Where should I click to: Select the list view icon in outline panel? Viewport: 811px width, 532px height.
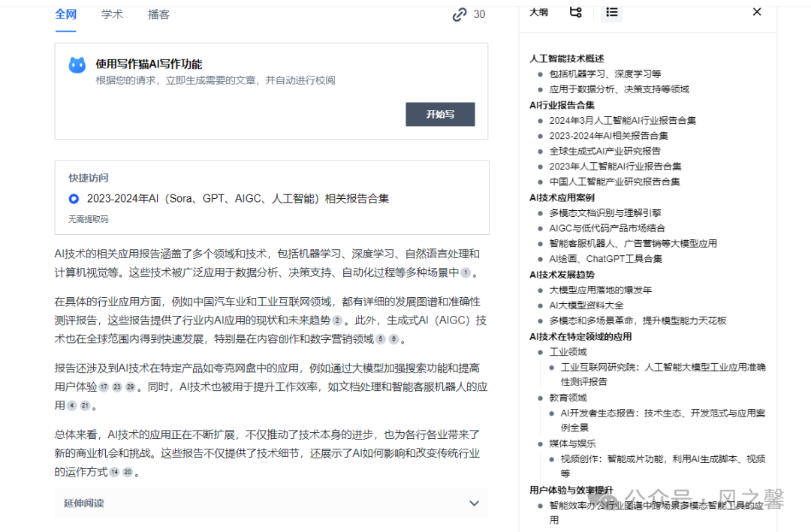(611, 12)
